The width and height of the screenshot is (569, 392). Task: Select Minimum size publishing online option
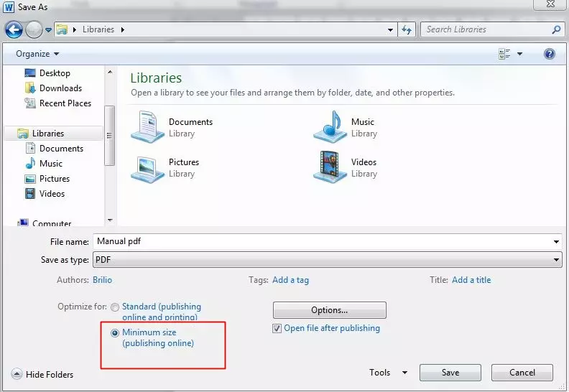(115, 333)
